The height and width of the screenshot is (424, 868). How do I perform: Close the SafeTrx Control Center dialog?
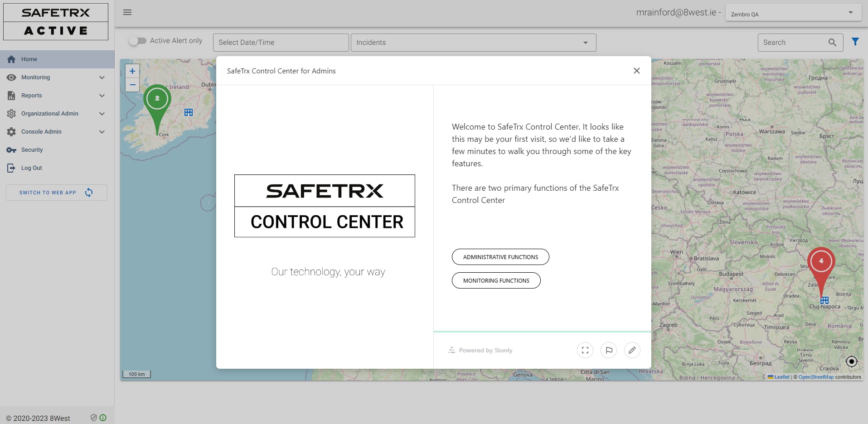click(x=637, y=71)
